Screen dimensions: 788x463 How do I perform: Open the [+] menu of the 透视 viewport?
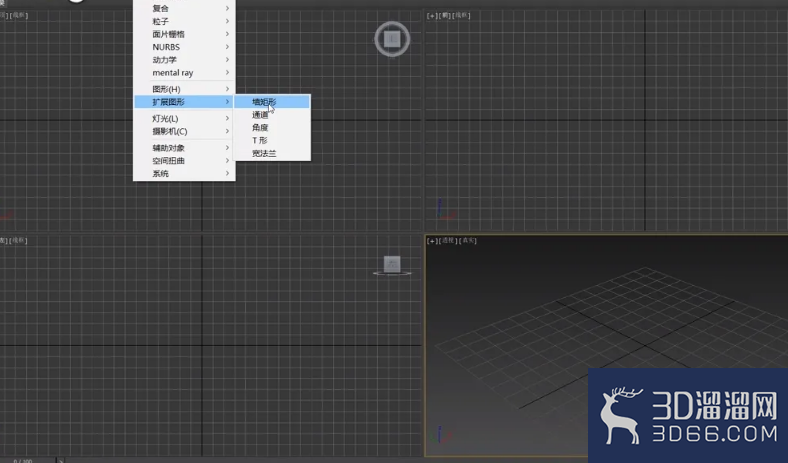[x=432, y=241]
